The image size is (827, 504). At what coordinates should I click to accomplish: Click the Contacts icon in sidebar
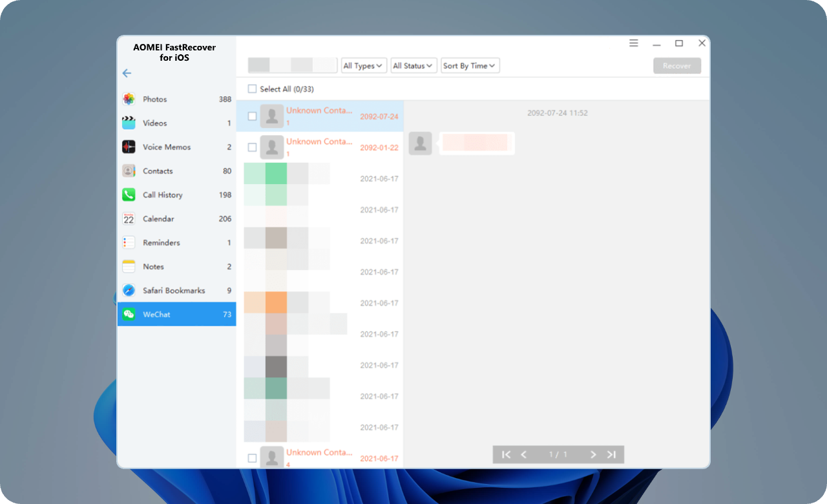(x=129, y=171)
